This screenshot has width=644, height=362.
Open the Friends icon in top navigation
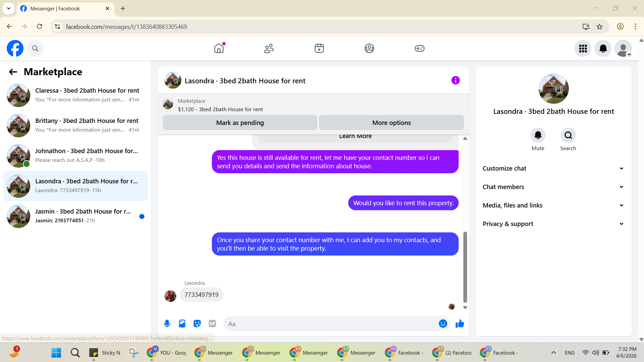pos(269,48)
